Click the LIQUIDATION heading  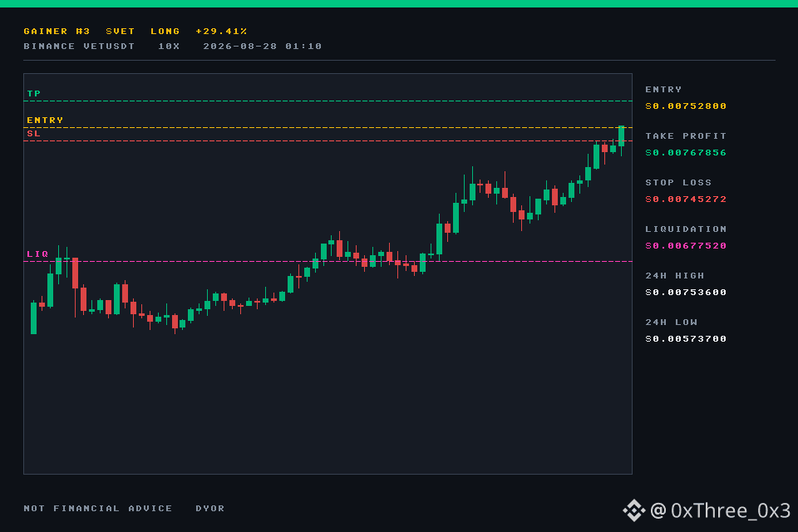tap(686, 229)
